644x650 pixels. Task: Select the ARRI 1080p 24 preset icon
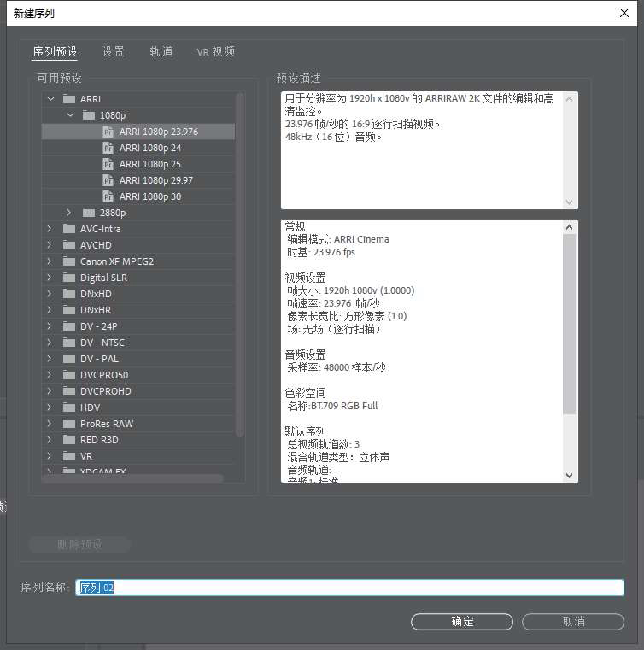point(108,148)
